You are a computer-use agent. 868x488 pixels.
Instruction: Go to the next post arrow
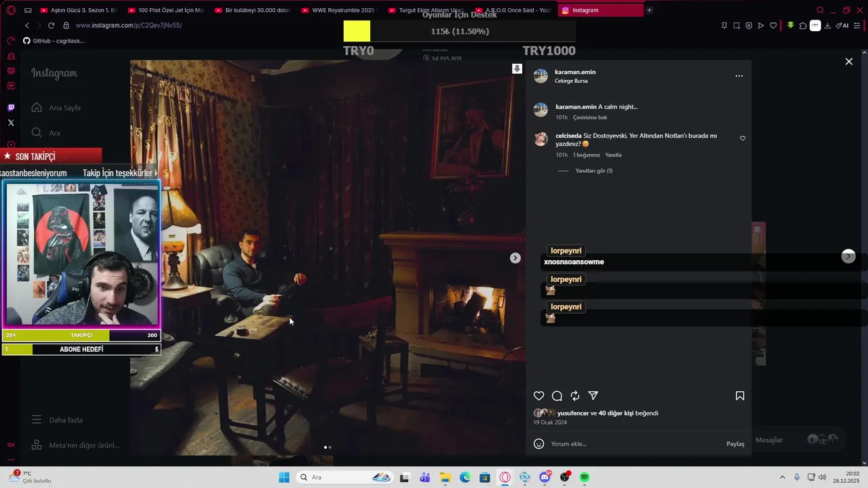[x=848, y=256]
